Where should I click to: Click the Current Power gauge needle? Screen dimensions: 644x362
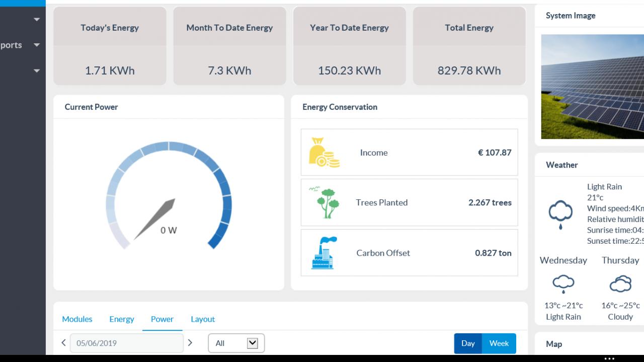point(155,219)
